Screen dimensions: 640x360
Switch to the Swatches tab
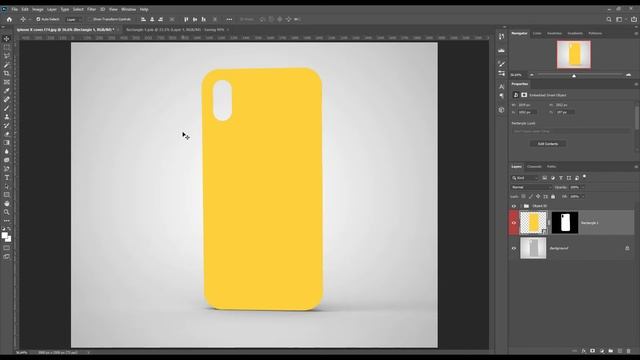[554, 33]
